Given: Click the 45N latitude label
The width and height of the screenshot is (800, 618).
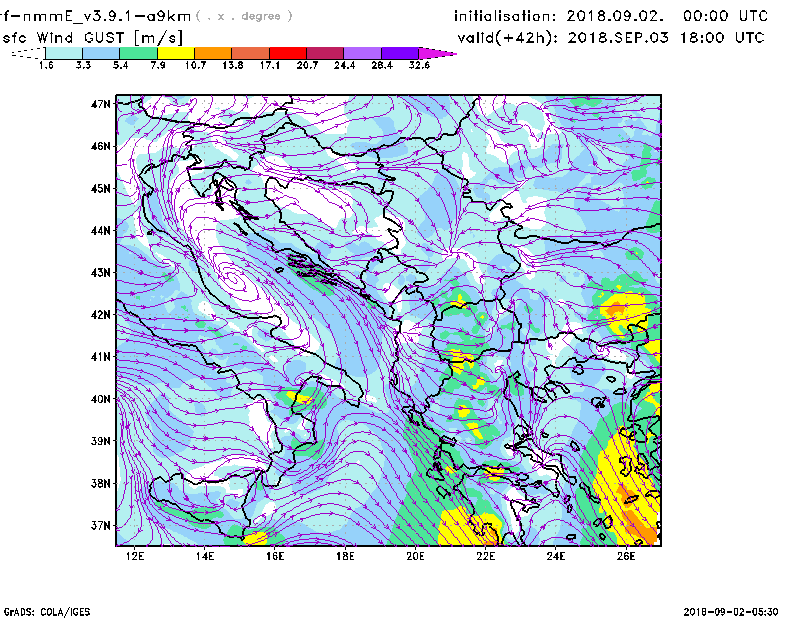Looking at the screenshot, I should [100, 189].
